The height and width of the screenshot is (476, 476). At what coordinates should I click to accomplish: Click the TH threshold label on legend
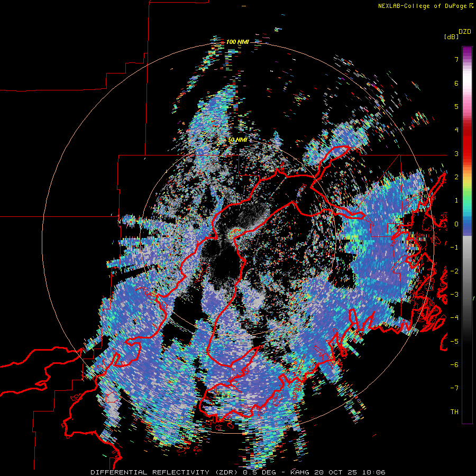pyautogui.click(x=454, y=412)
